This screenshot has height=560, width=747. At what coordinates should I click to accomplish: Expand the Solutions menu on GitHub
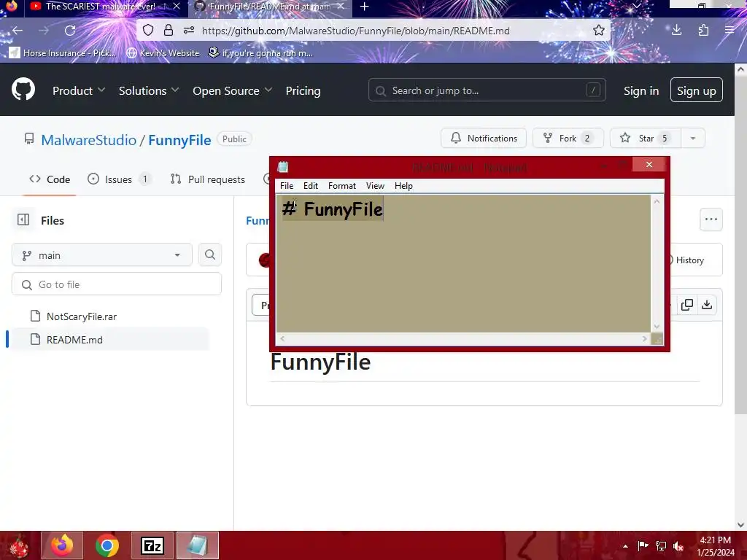click(x=149, y=90)
